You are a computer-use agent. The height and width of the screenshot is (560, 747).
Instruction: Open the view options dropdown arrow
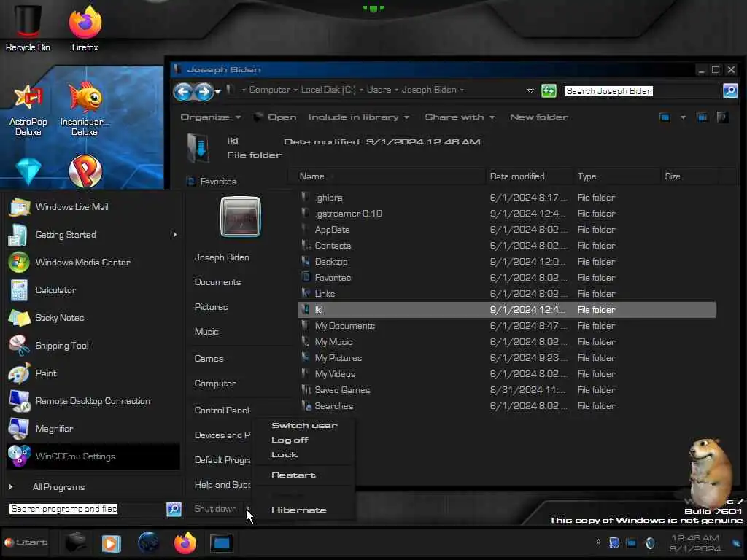coord(683,117)
